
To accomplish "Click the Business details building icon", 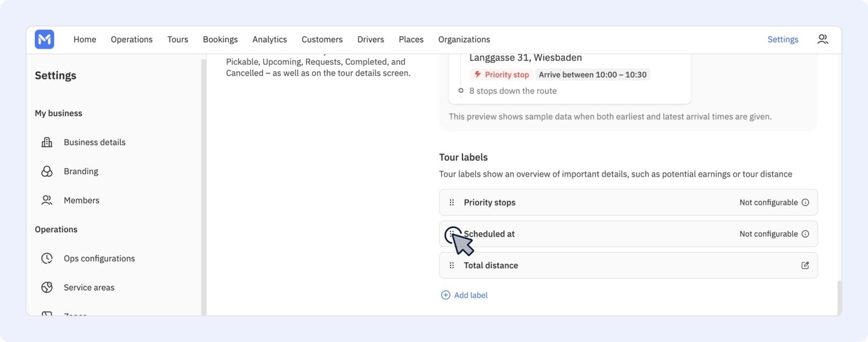I will point(47,142).
